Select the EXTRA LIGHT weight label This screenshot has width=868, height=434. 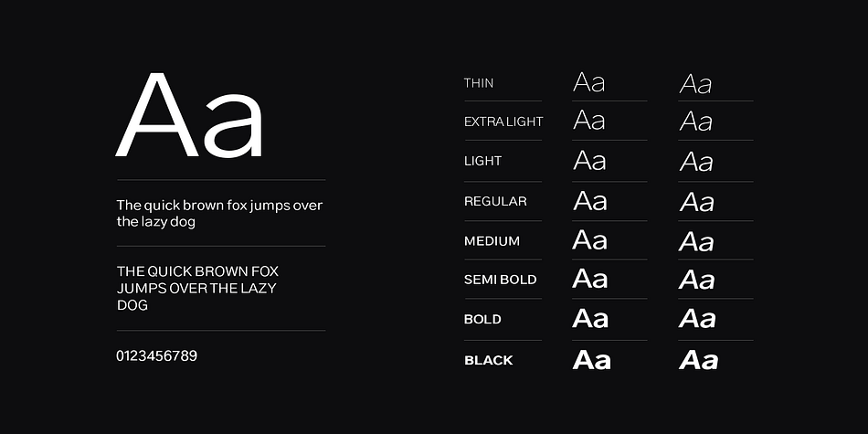pyautogui.click(x=503, y=122)
